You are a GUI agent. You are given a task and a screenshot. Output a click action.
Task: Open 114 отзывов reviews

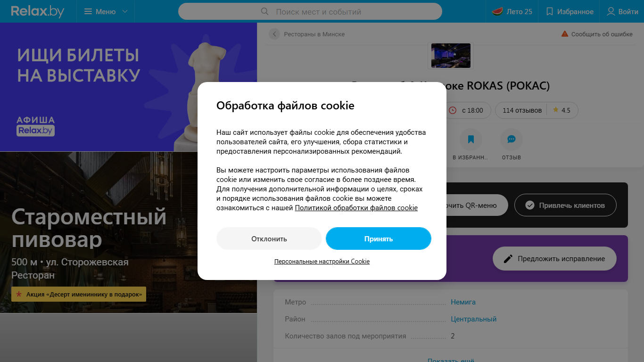(x=522, y=110)
